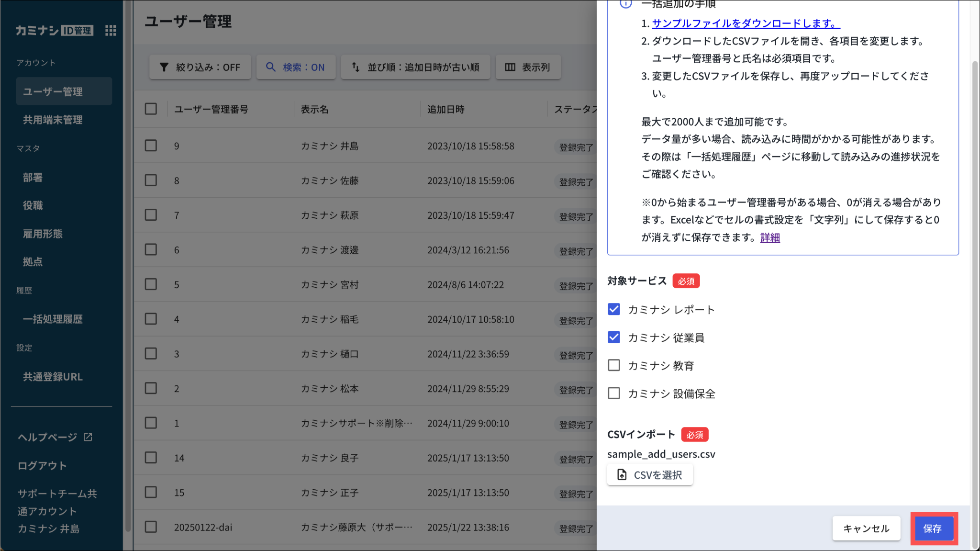Enable the カミナシ 教育 checkbox

(x=614, y=365)
